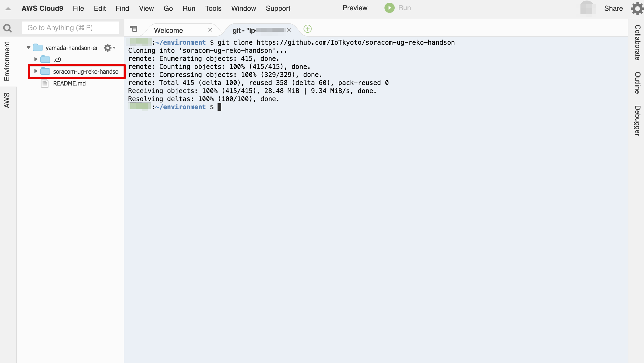Image resolution: width=644 pixels, height=363 pixels.
Task: Open the Debugger panel
Action: (x=637, y=120)
